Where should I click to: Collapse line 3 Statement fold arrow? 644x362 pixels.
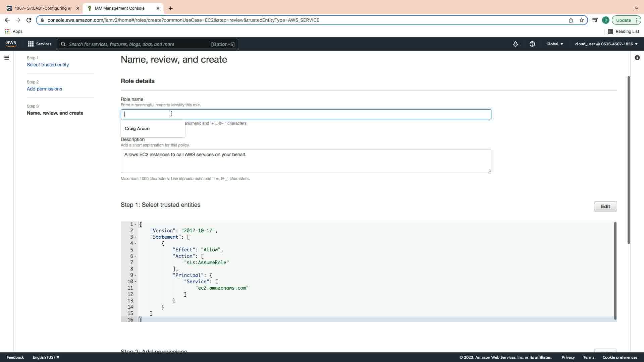pos(136,237)
